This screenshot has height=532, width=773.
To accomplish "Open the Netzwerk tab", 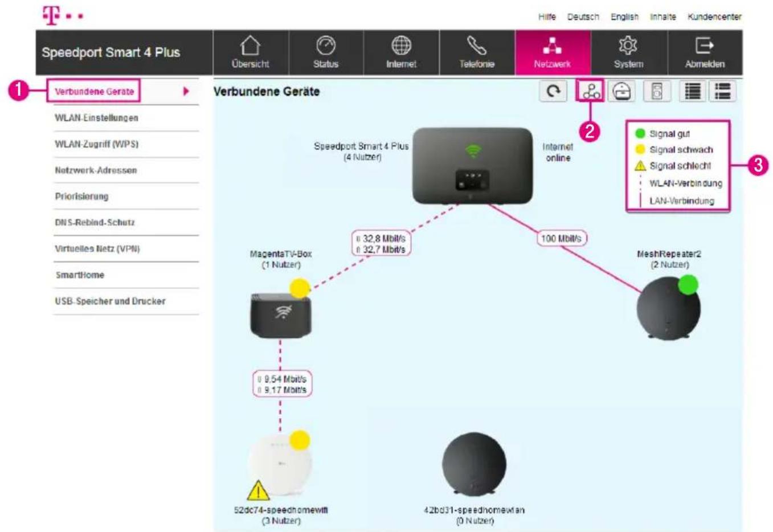I will point(553,52).
